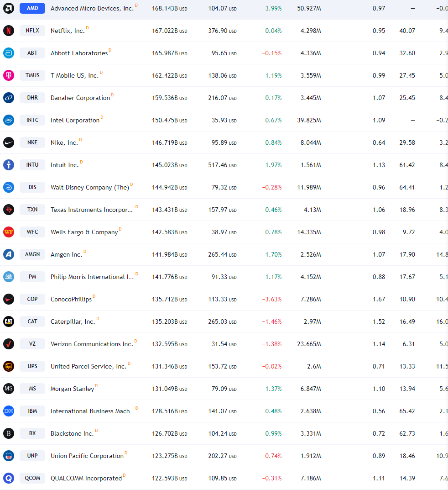Click Netflix market cap 167.022B USD
The image size is (448, 490).
pyautogui.click(x=170, y=31)
